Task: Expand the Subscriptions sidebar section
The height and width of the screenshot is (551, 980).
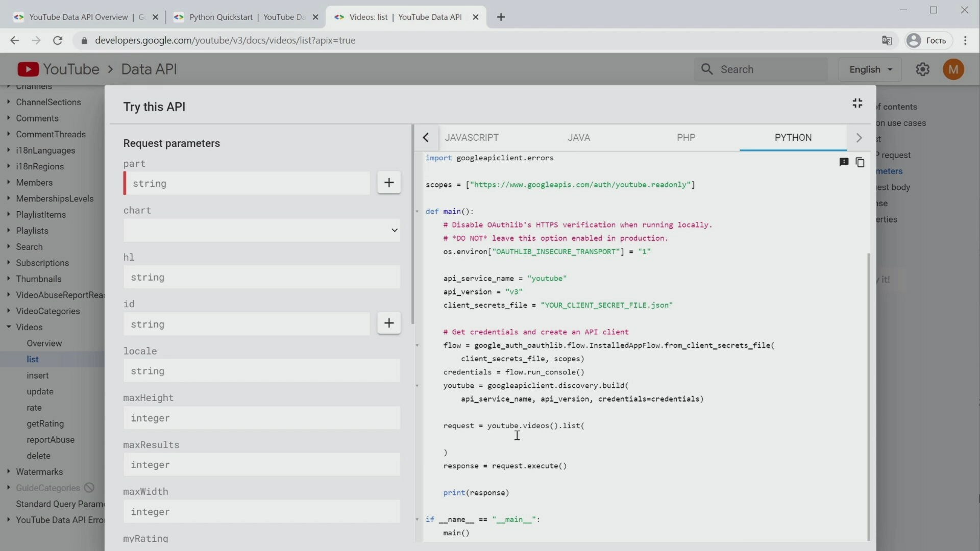Action: tap(9, 263)
